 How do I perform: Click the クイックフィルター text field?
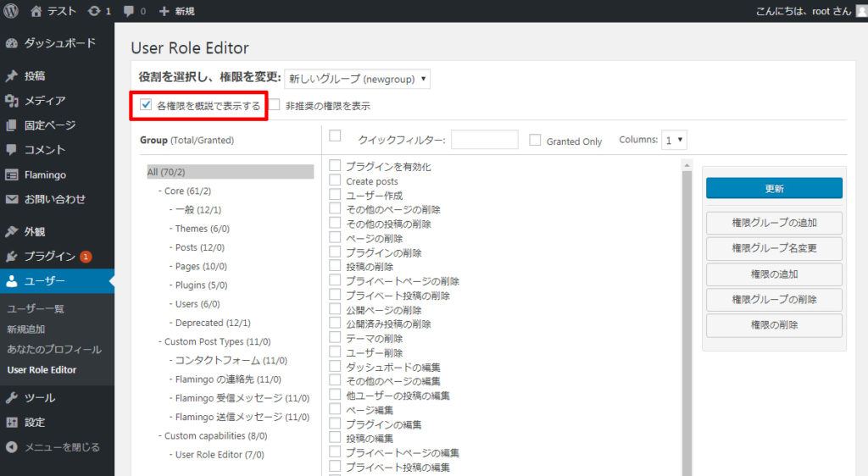point(484,140)
